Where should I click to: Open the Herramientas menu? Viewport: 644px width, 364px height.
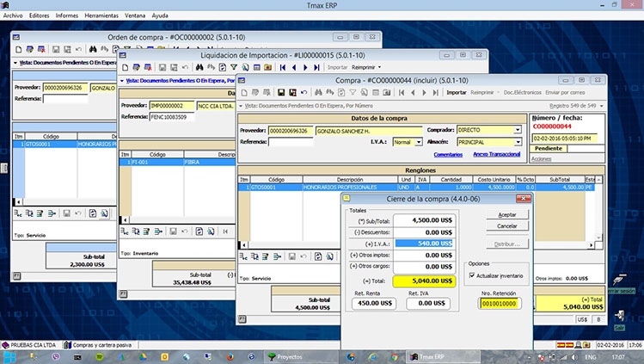[101, 15]
